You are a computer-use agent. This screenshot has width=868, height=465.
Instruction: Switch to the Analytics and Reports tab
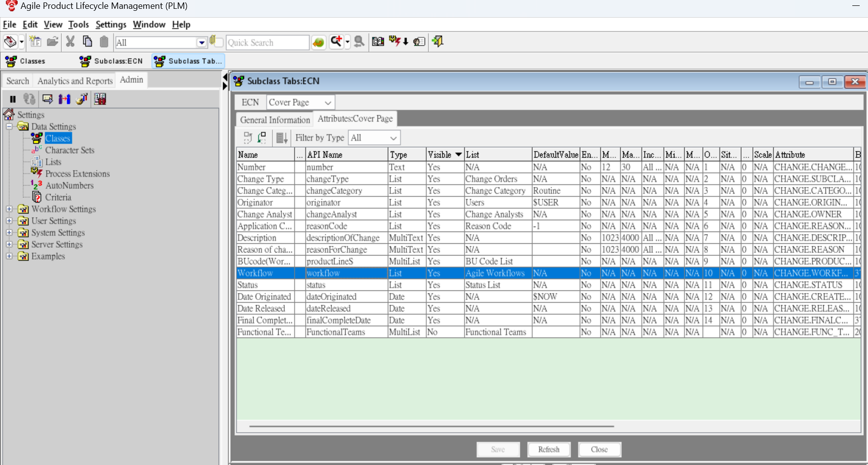point(75,81)
